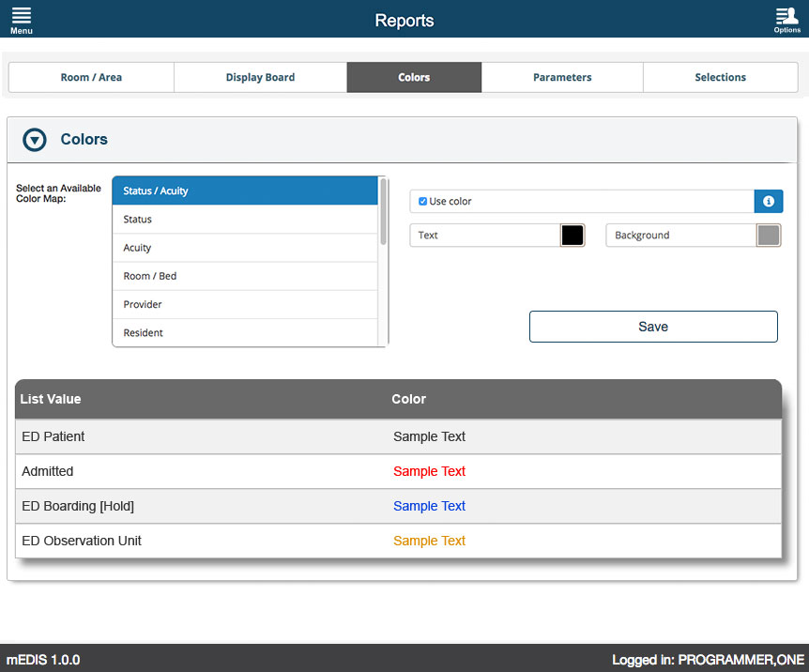Click the Background color field

coord(681,236)
